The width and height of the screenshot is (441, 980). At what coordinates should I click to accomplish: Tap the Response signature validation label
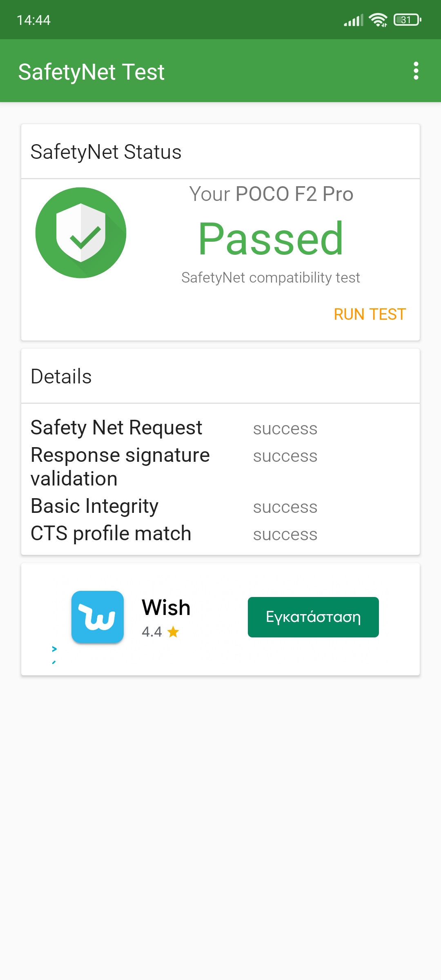click(120, 467)
